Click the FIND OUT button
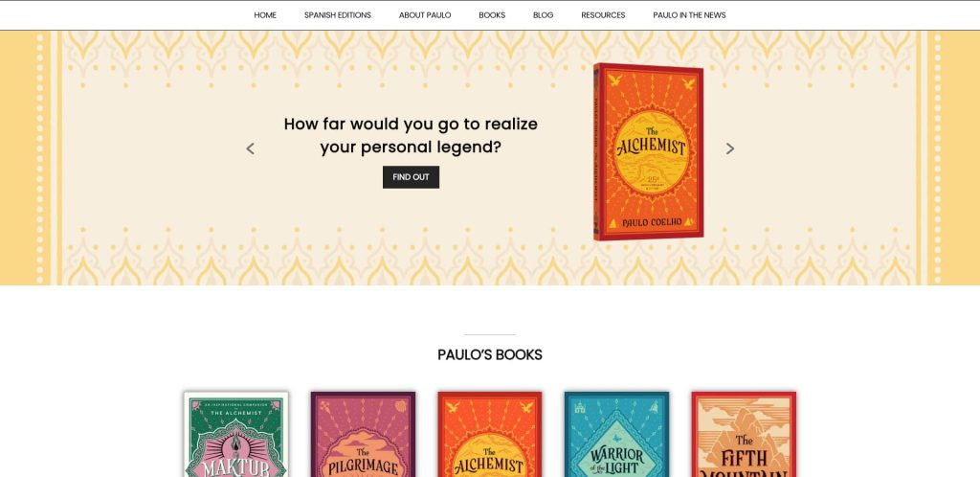The image size is (980, 477). (411, 177)
